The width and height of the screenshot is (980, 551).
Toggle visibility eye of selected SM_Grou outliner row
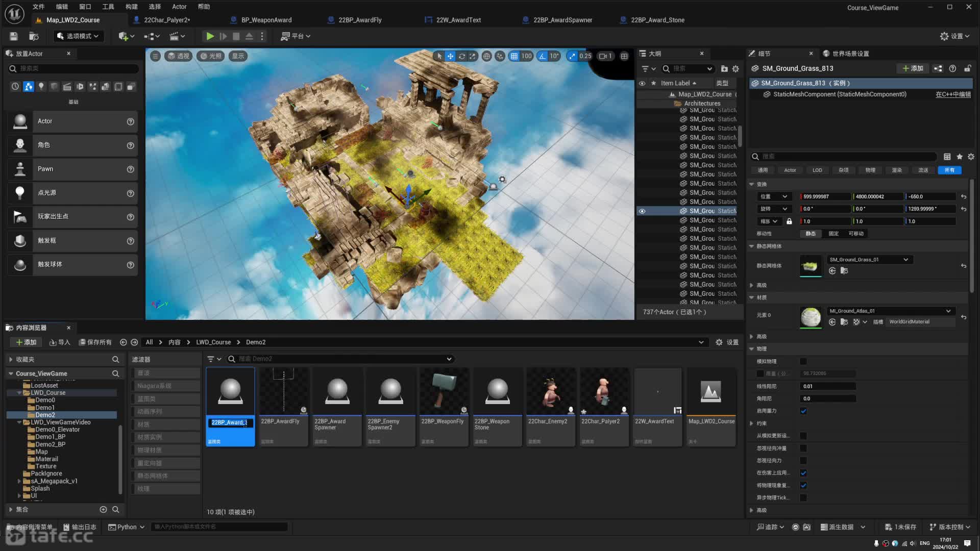[642, 211]
